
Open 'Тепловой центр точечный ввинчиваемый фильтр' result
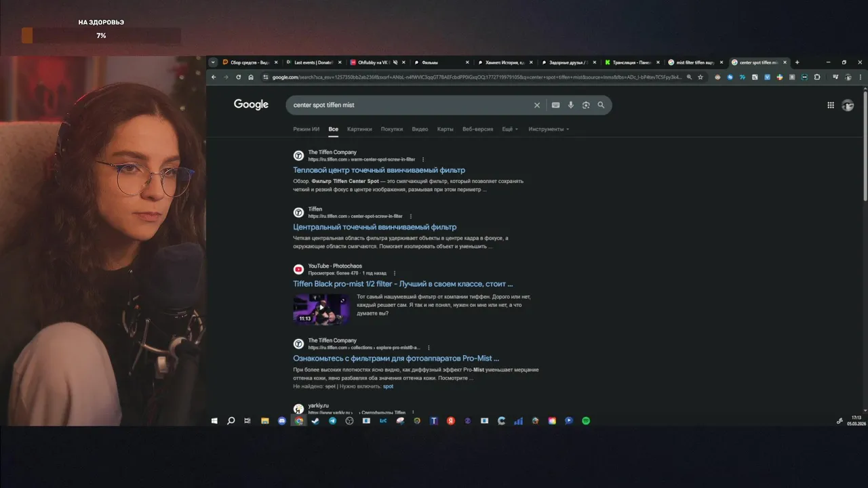point(379,170)
